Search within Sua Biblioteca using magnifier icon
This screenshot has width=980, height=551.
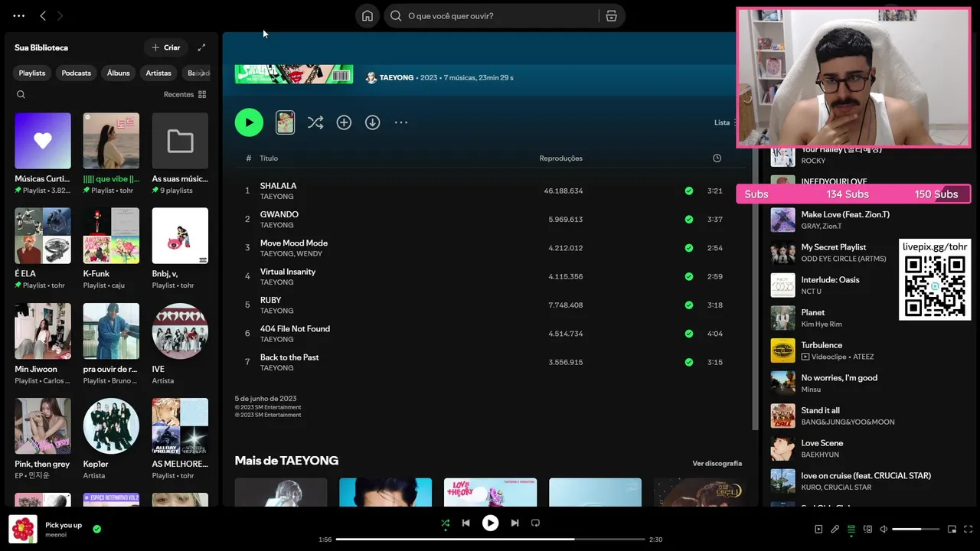click(x=21, y=95)
